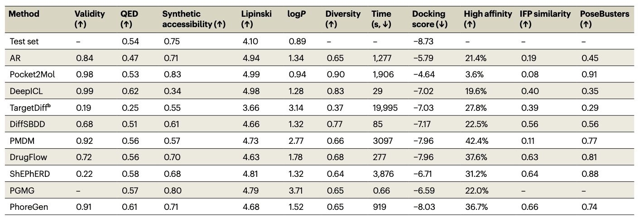Select the ShEPhERD row label
Screen dimensions: 644x218
point(29,174)
